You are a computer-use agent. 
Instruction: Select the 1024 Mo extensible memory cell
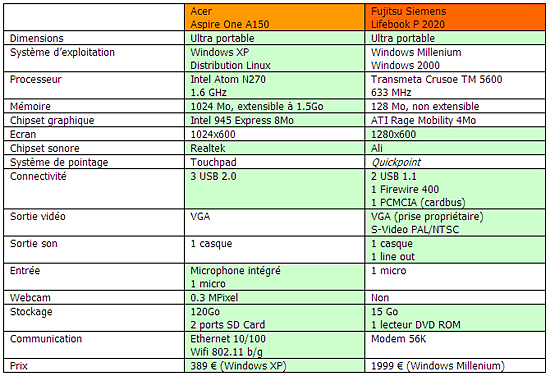coord(274,106)
